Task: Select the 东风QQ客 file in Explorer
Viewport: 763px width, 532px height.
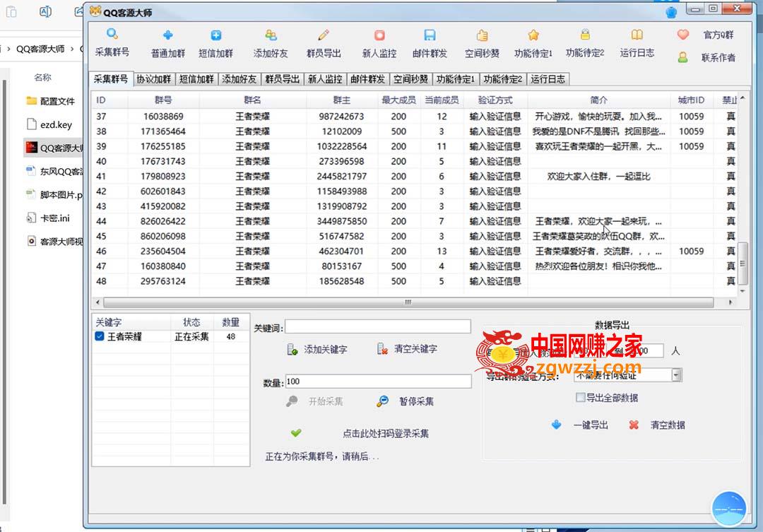Action: click(54, 172)
